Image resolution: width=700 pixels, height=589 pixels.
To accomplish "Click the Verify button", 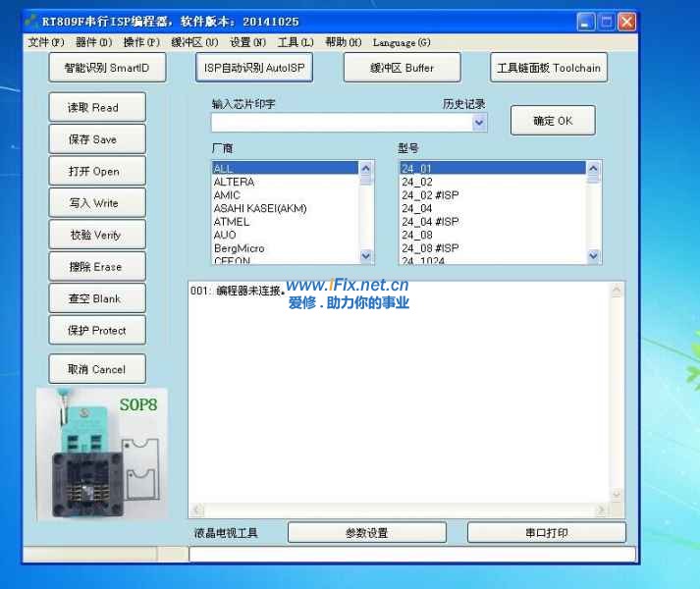I will 97,236.
